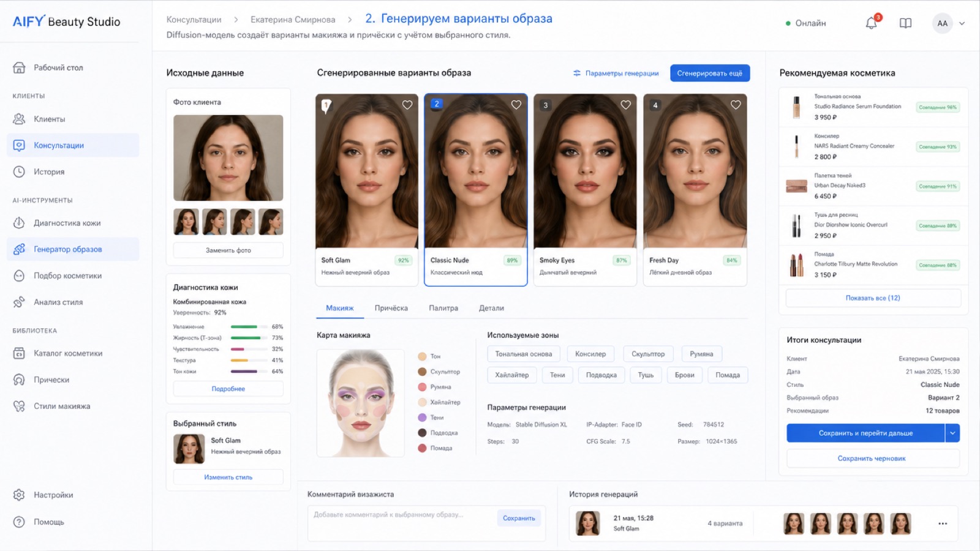980x551 pixels.
Task: Click the Сгенерировать ещё button
Action: [x=710, y=73]
